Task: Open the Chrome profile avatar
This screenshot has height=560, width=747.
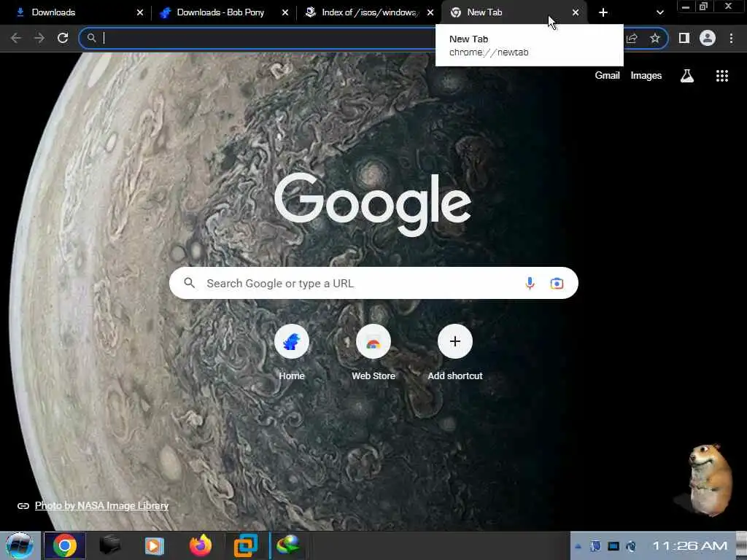Action: coord(708,38)
